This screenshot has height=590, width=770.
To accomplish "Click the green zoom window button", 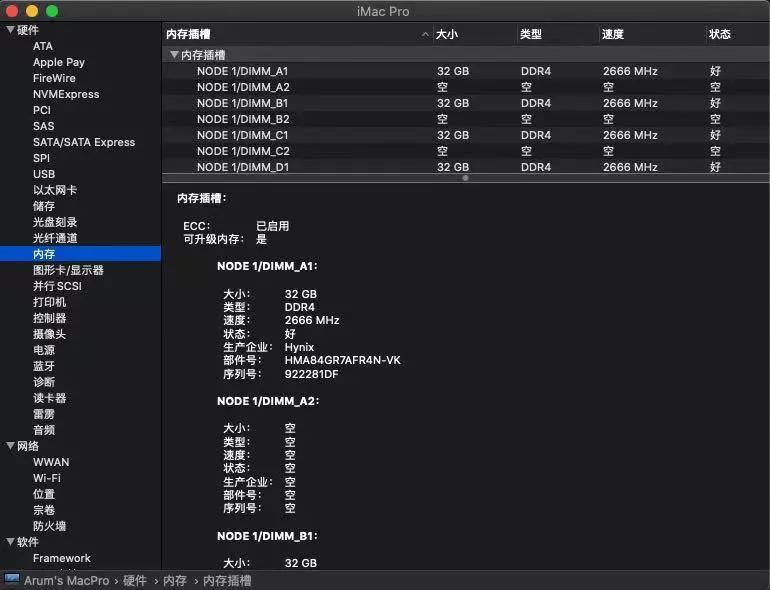I will tap(52, 10).
